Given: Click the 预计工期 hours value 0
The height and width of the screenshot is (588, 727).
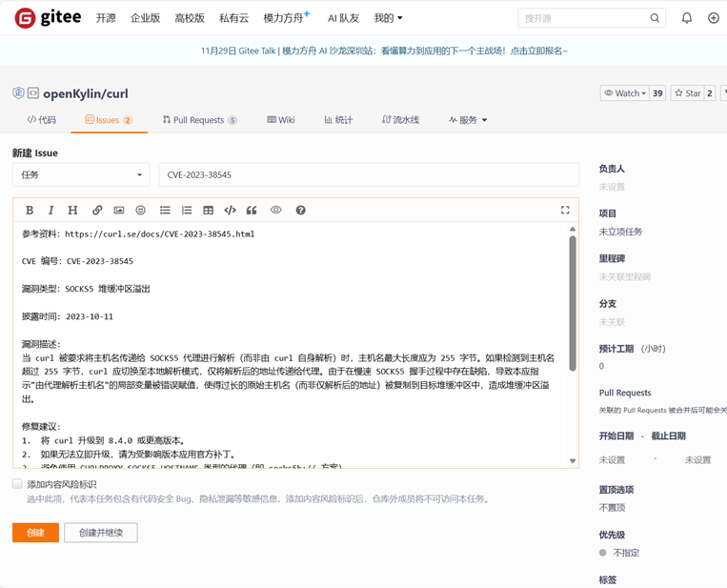Looking at the screenshot, I should point(601,366).
